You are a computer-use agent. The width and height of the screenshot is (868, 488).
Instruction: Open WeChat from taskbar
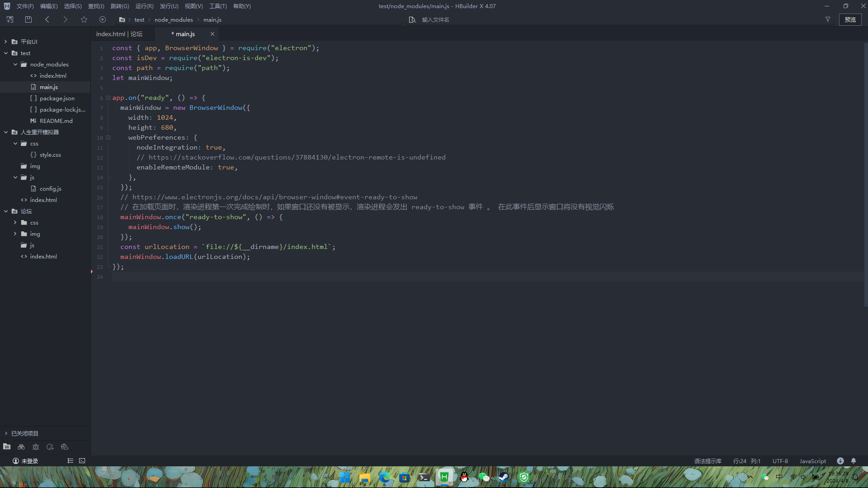click(484, 477)
